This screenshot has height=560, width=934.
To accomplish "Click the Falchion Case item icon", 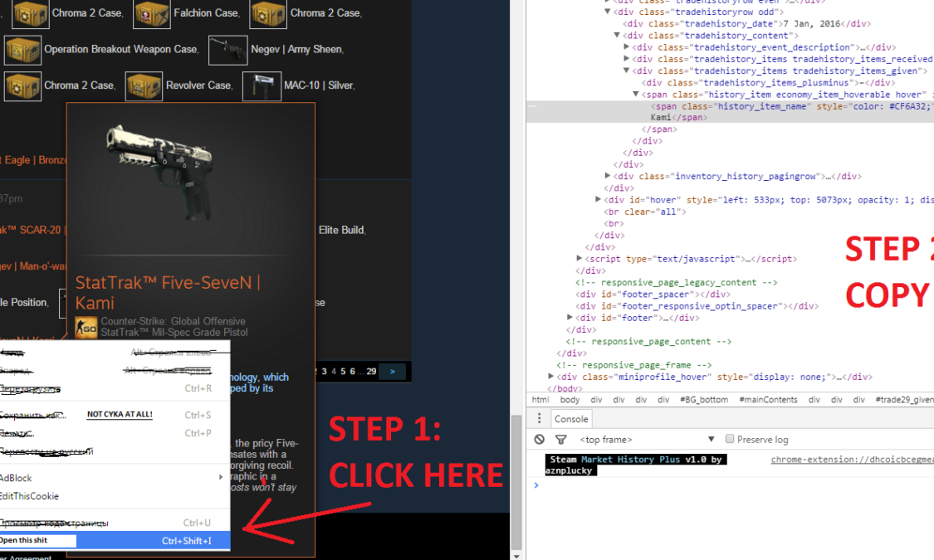I will point(152,13).
